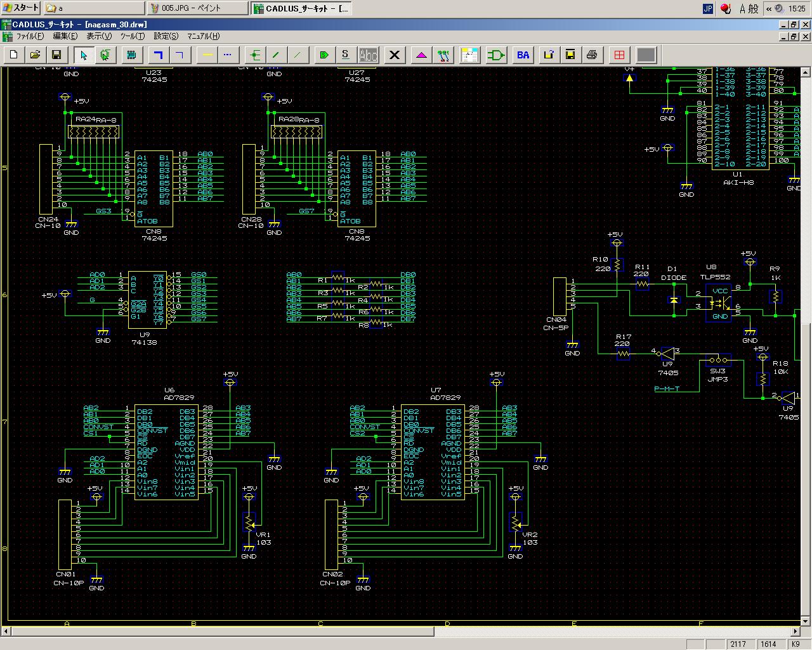Toggle the red grid display button

[x=619, y=55]
